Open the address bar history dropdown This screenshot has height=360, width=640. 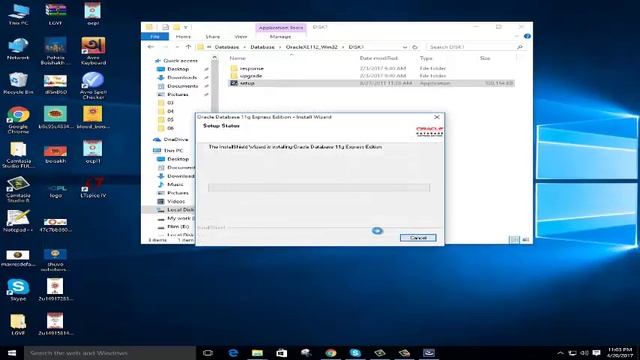click(x=405, y=47)
